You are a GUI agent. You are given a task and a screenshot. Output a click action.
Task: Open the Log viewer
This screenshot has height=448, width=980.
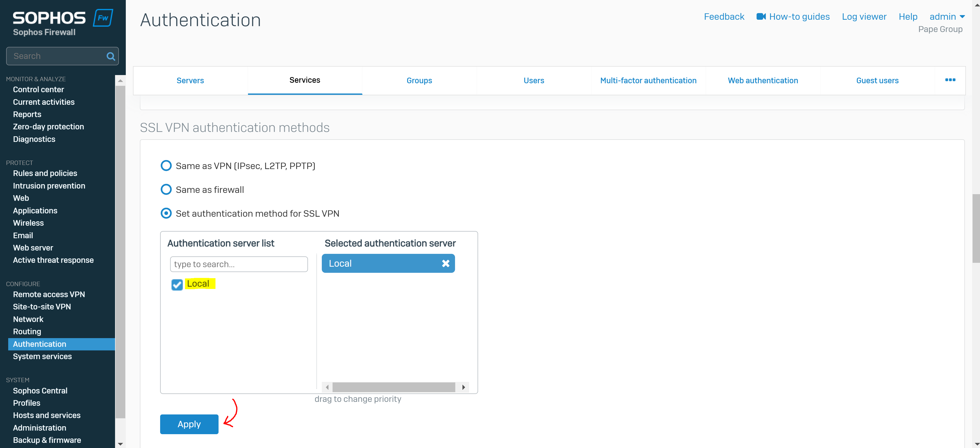[x=864, y=16]
